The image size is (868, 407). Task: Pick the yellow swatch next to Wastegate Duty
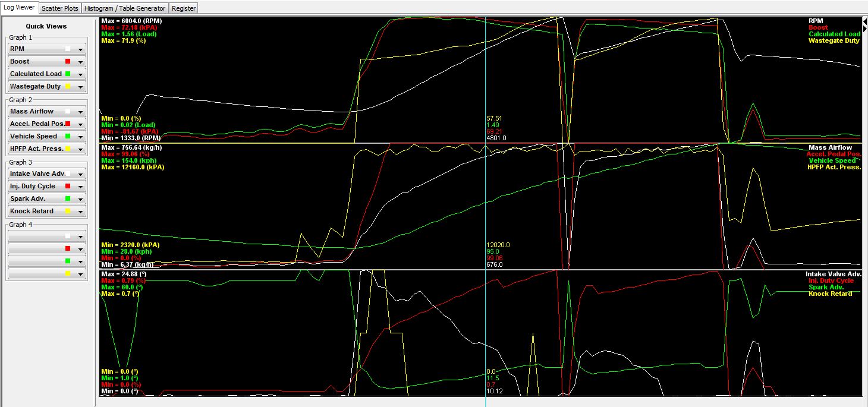[68, 87]
